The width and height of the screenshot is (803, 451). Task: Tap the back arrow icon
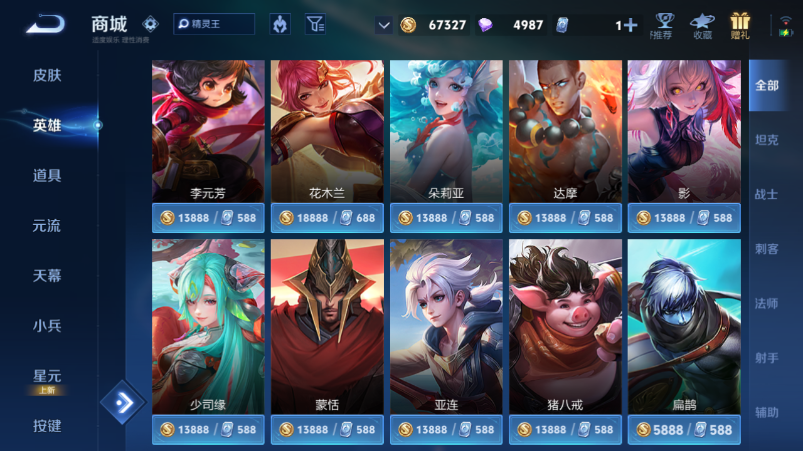(x=46, y=24)
